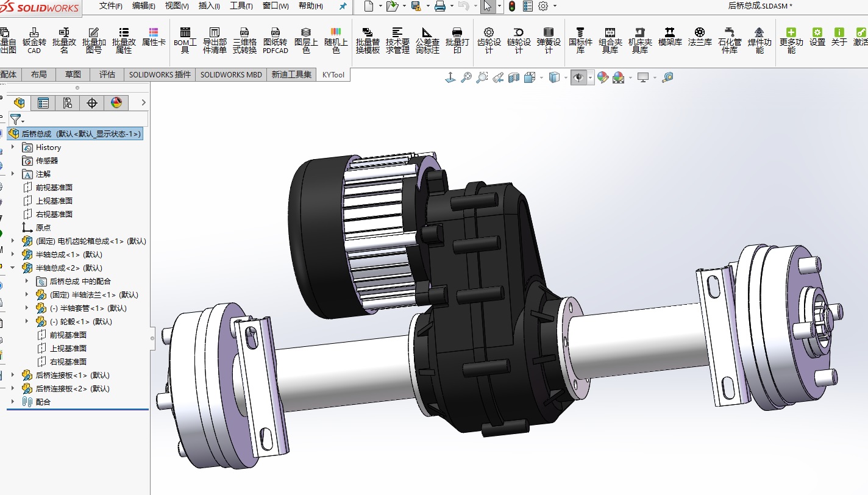Toggle the Select cursor tool

tap(488, 6)
